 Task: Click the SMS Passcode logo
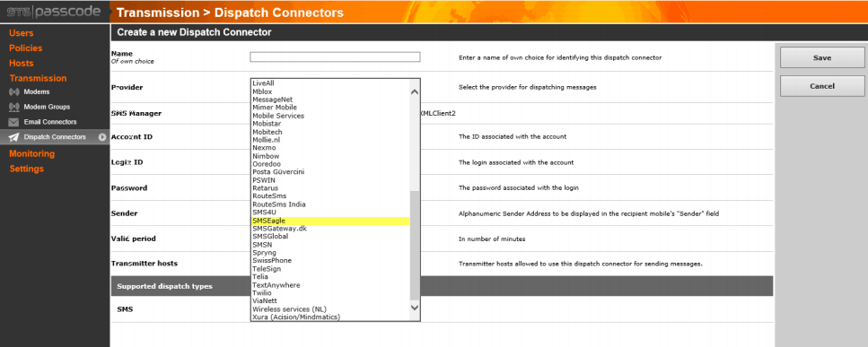(x=54, y=12)
